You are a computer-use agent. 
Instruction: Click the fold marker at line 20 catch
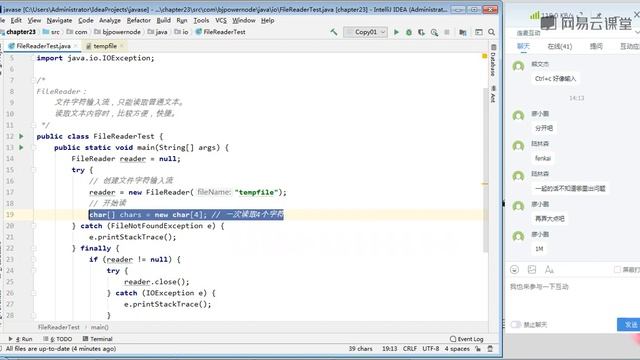34,226
